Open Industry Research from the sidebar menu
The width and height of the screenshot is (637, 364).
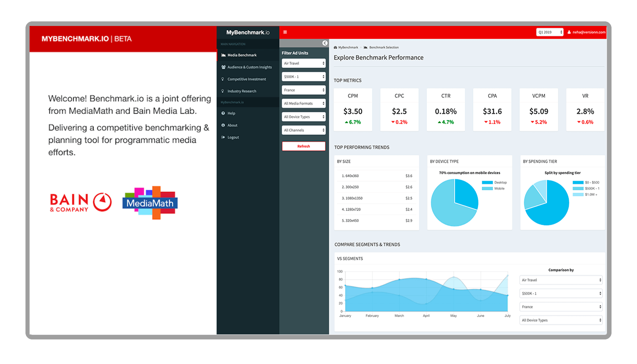242,91
